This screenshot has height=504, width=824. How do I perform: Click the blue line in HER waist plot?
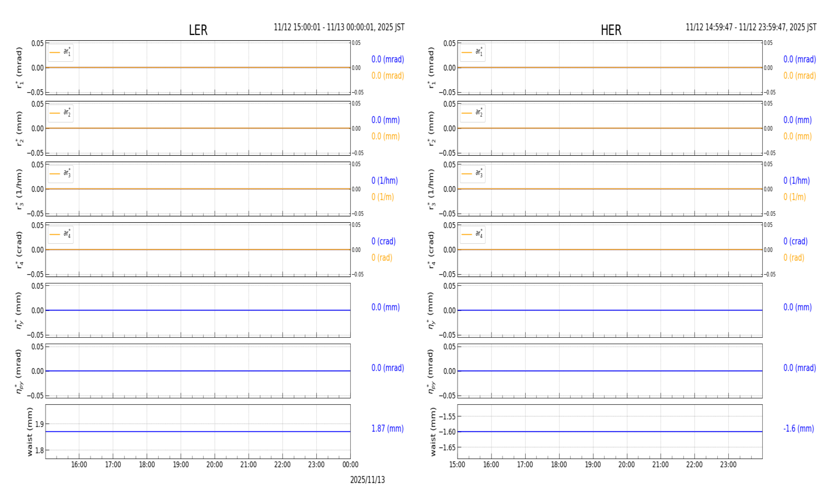pyautogui.click(x=610, y=432)
